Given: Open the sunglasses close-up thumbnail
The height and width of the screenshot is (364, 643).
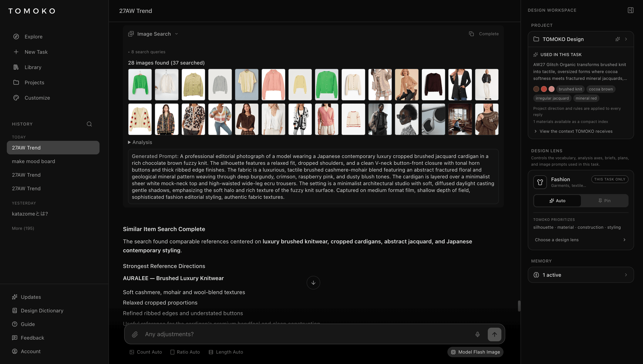Looking at the screenshot, I should pos(433,119).
